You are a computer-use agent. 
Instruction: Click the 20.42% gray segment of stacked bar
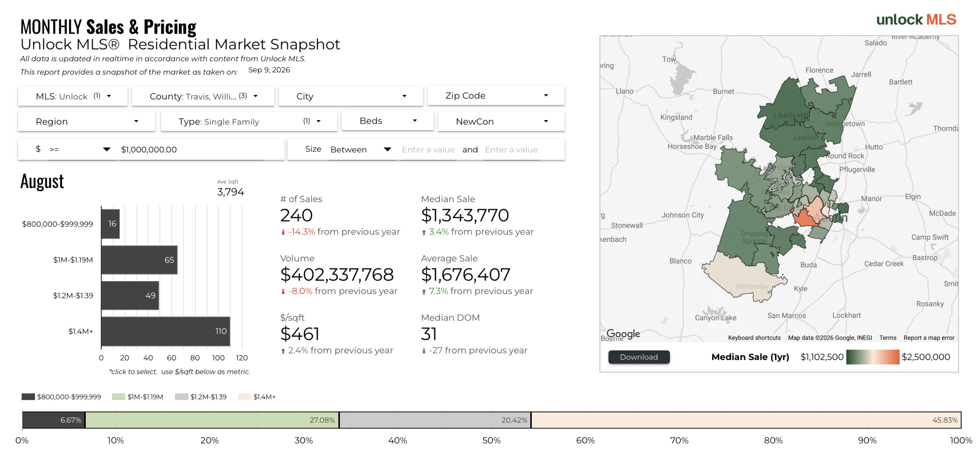435,420
